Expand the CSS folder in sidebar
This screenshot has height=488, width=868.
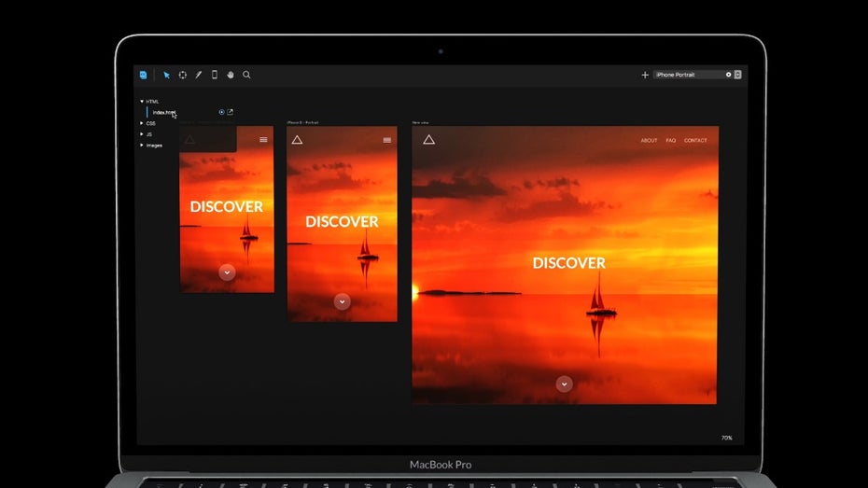tap(142, 123)
